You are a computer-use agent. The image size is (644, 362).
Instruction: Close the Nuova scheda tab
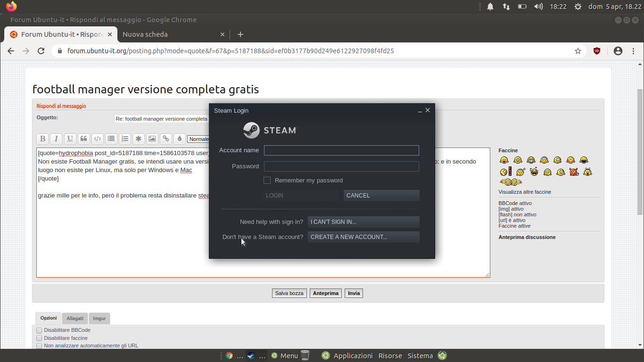pyautogui.click(x=223, y=34)
